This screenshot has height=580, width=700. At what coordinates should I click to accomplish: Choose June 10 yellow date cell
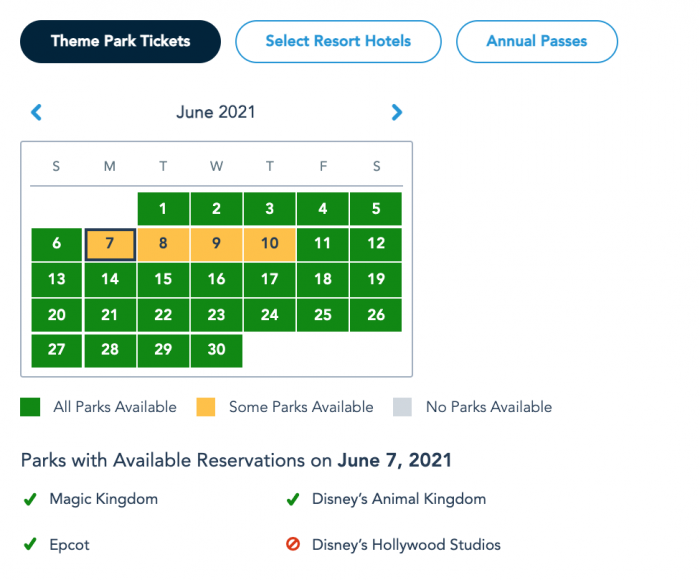coord(270,244)
